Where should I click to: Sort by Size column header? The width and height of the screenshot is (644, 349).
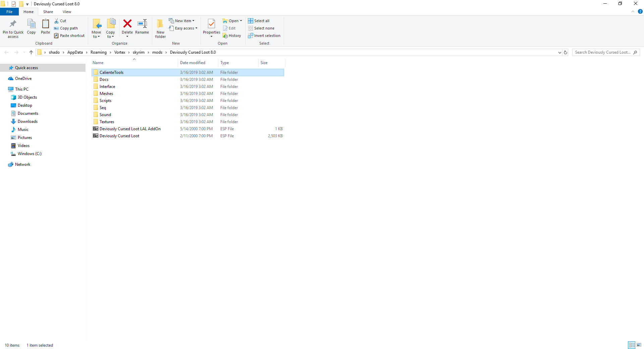pos(272,63)
